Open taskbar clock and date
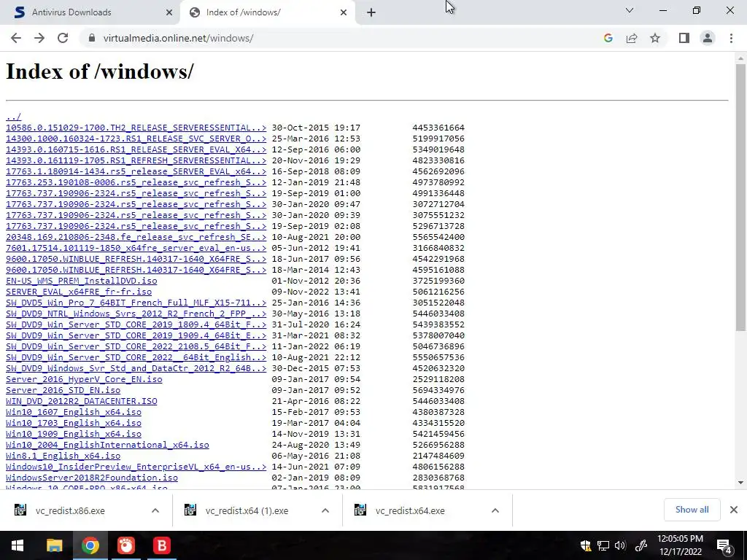Viewport: 747px width, 560px height. [x=681, y=545]
